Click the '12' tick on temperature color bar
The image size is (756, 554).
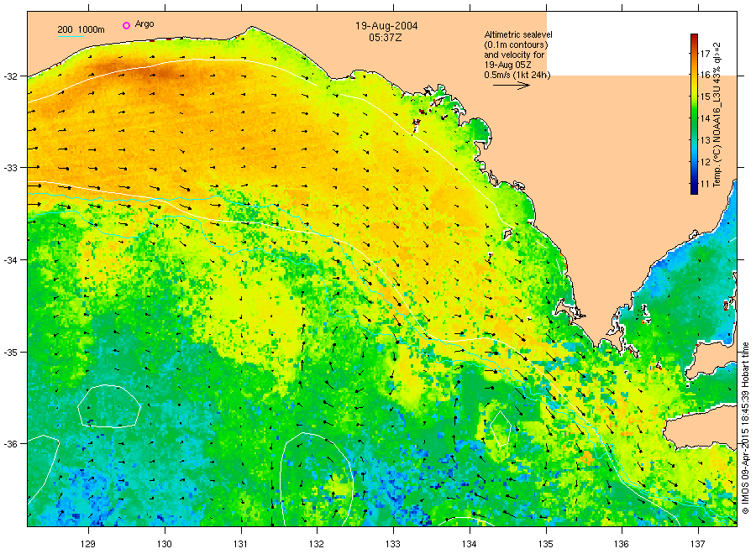(705, 162)
